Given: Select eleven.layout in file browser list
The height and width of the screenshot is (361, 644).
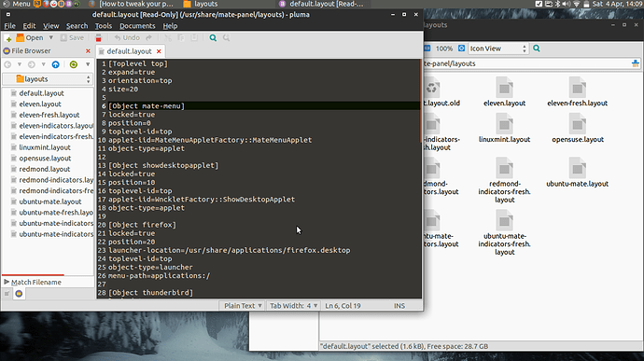Looking at the screenshot, I should pyautogui.click(x=40, y=104).
